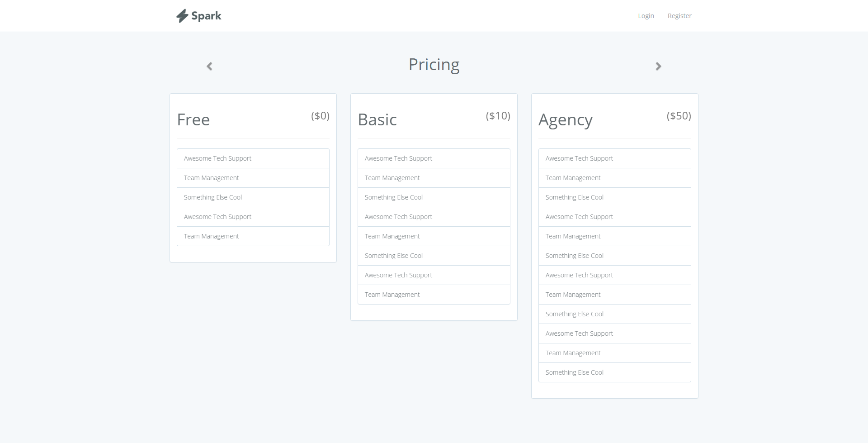Image resolution: width=868 pixels, height=443 pixels.
Task: Click the right chevron arrow beside Pricing
Action: [x=658, y=67]
